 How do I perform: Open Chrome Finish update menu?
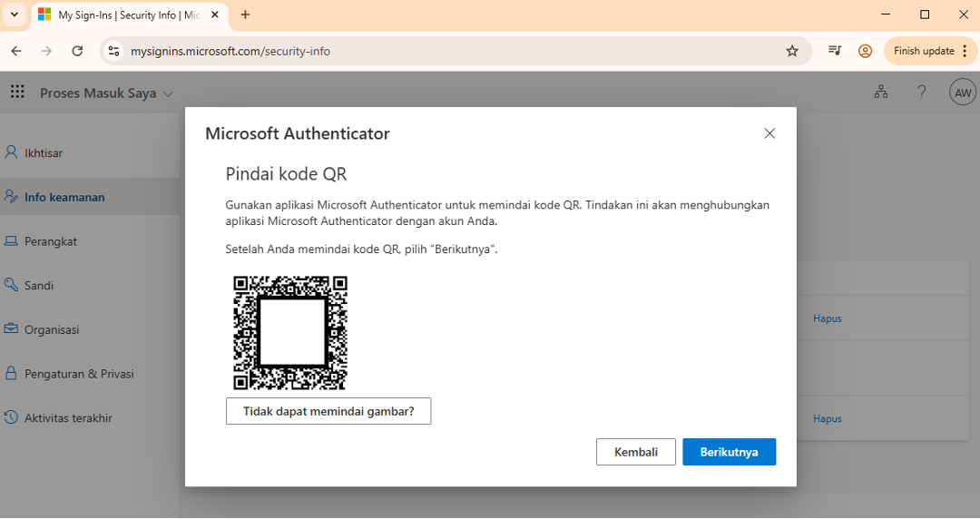(931, 51)
